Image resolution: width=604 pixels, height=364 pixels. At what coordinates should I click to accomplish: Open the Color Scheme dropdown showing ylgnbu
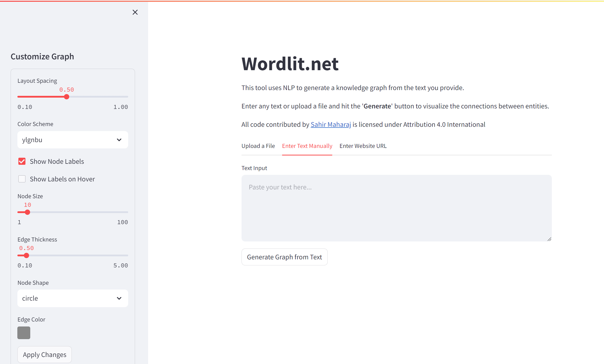pyautogui.click(x=73, y=140)
